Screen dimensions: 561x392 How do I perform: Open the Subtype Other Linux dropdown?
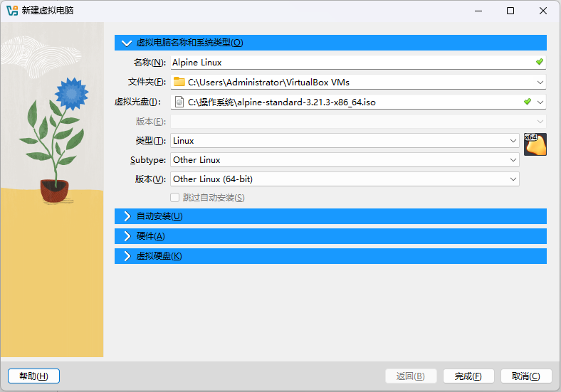click(345, 160)
